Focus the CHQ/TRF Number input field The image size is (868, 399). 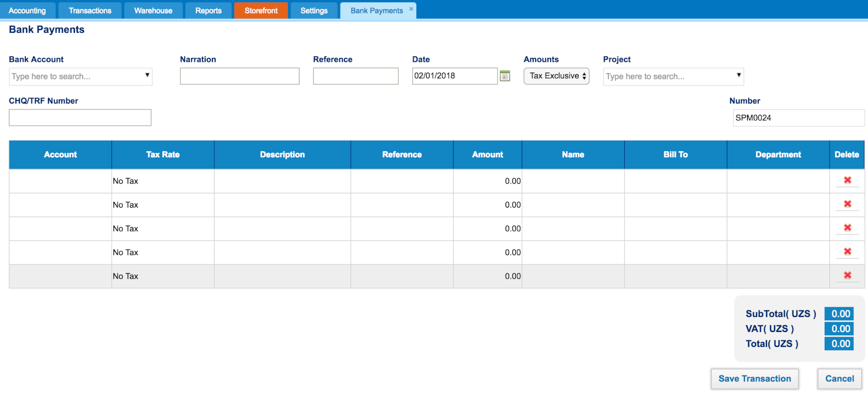(80, 118)
